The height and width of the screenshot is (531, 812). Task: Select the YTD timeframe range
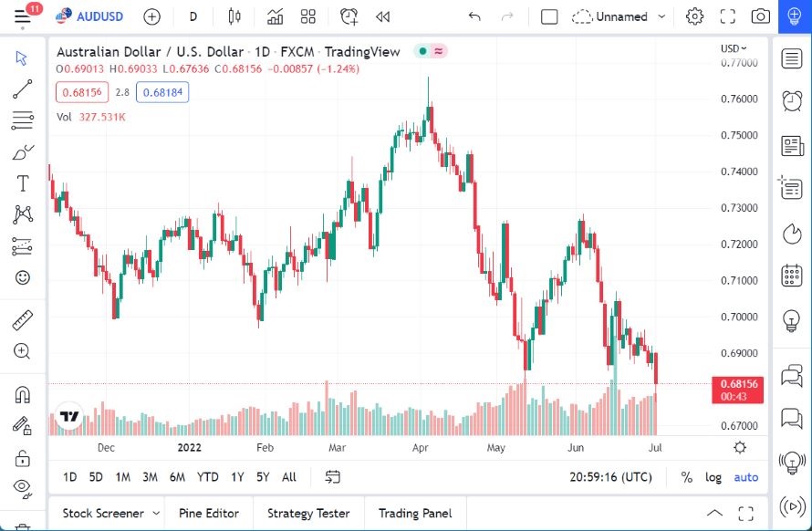click(206, 477)
